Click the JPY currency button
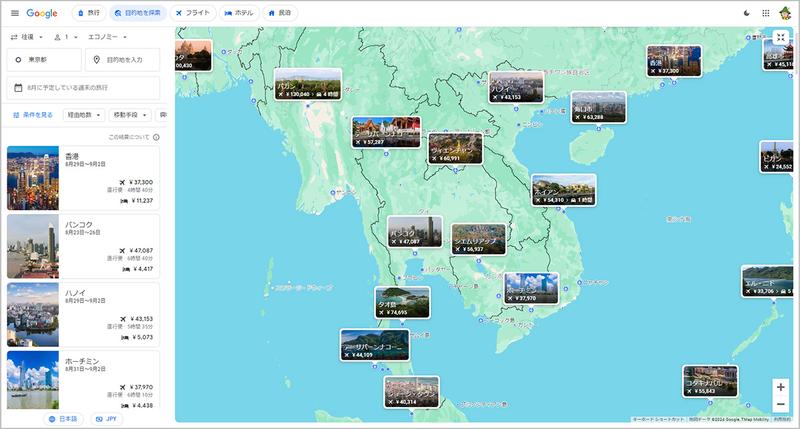Viewport: 800px width, 429px height. 107,419
